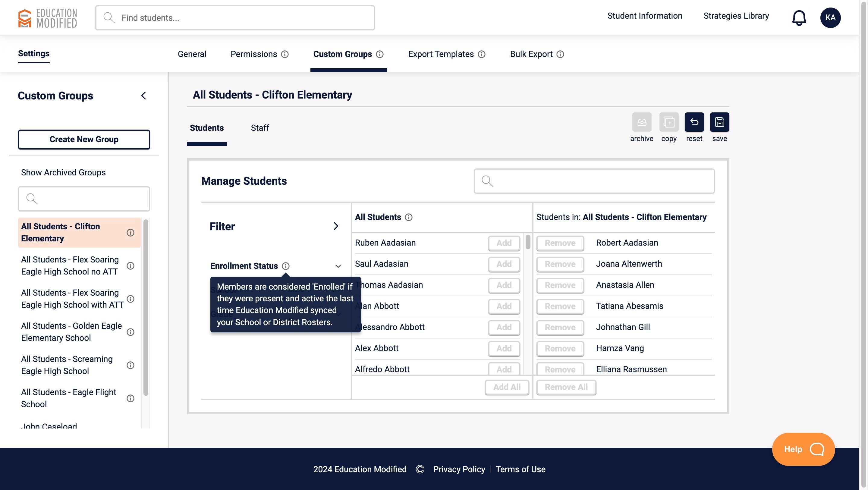Toggle Show Archived Groups
The image size is (868, 490).
(x=63, y=173)
